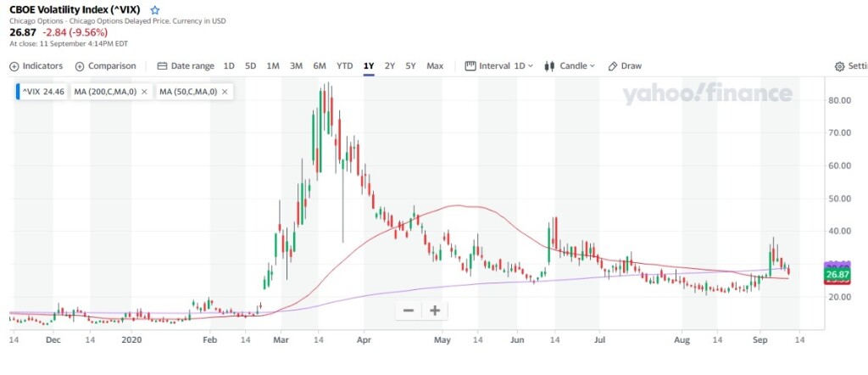Zoom in chart with plus button

click(435, 311)
